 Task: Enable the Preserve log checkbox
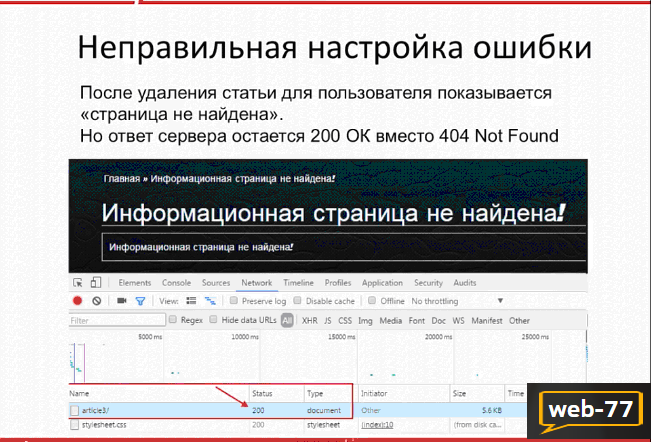(234, 300)
